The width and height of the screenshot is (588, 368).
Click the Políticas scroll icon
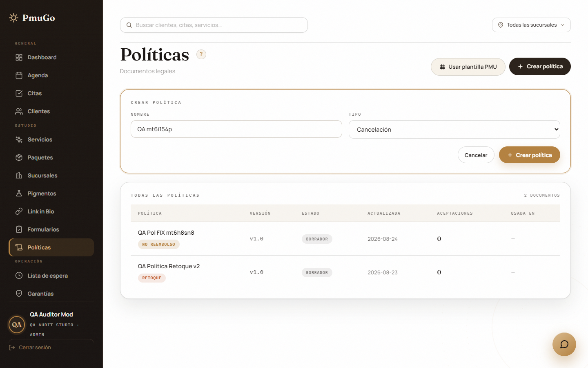pos(19,247)
